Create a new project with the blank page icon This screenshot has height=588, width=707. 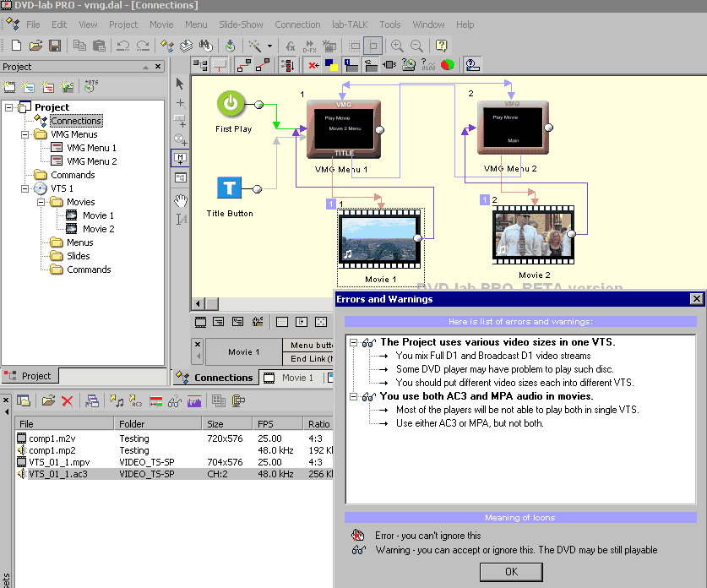click(x=16, y=46)
